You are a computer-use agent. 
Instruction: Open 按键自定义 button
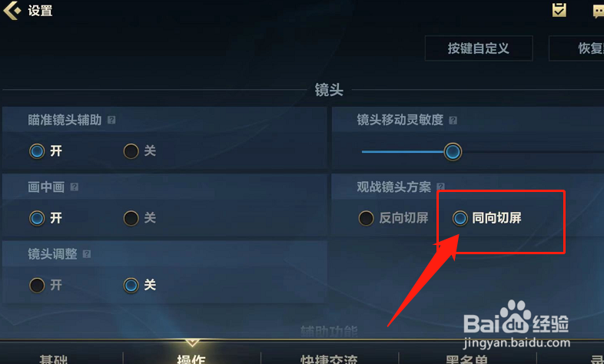coord(479,48)
